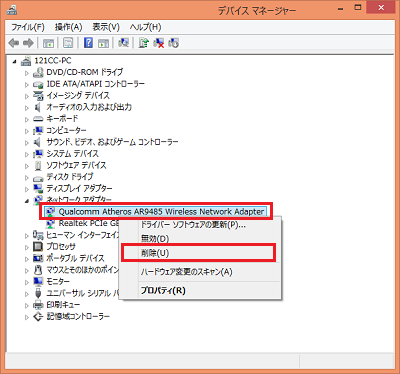This screenshot has width=400, height=374.
Task: Click the blue question mark Help icon
Action: [88, 43]
